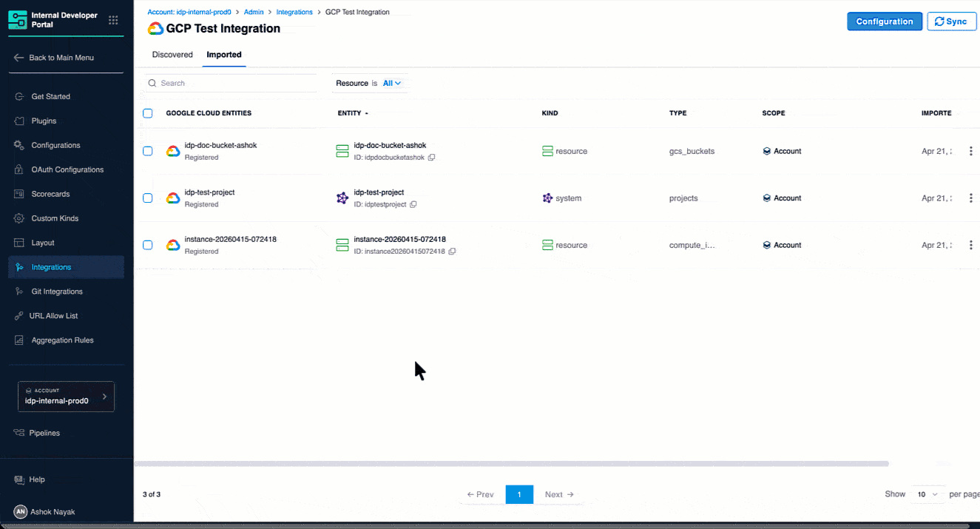980x529 pixels.
Task: Open three-dot menu for idp-test-project row
Action: click(x=970, y=198)
